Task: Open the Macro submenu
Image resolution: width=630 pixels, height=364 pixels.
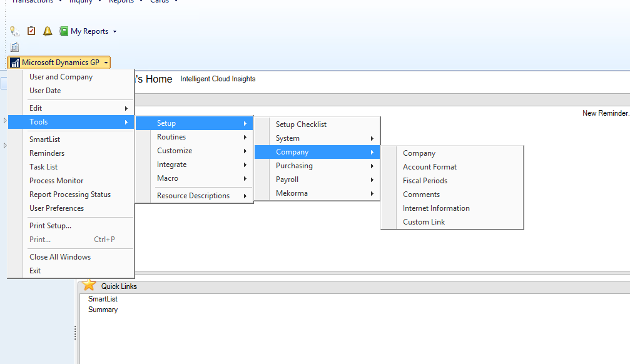Action: pos(195,178)
